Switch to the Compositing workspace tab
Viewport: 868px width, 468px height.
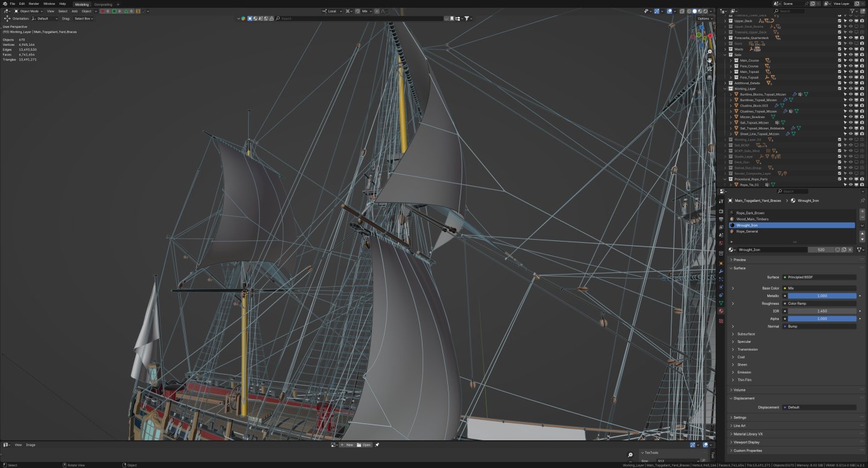(x=103, y=4)
